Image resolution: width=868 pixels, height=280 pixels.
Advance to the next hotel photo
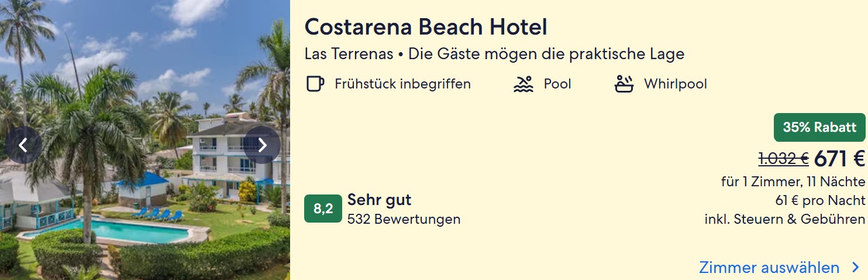262,145
